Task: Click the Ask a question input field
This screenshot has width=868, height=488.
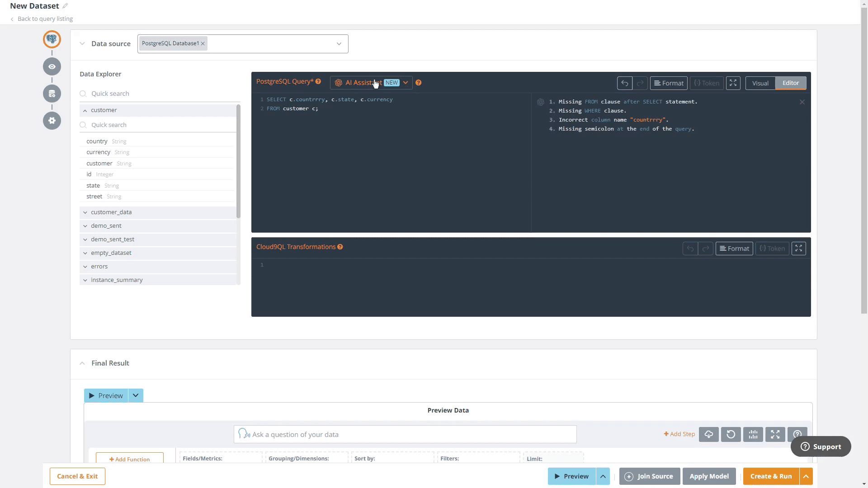Action: click(x=405, y=434)
